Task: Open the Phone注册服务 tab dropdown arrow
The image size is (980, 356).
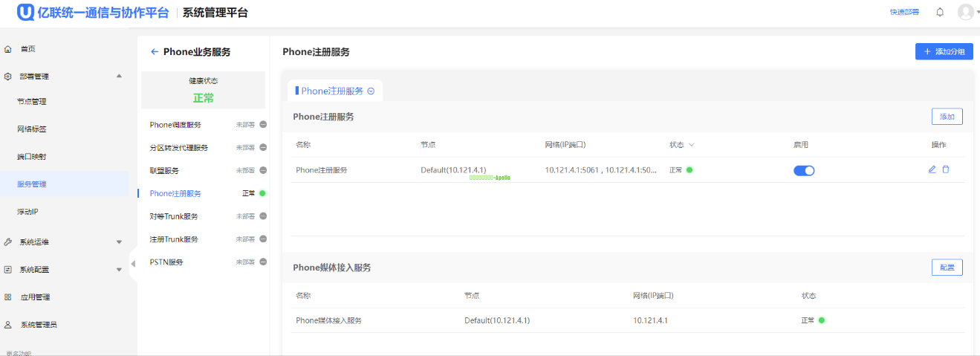Action: coord(371,91)
